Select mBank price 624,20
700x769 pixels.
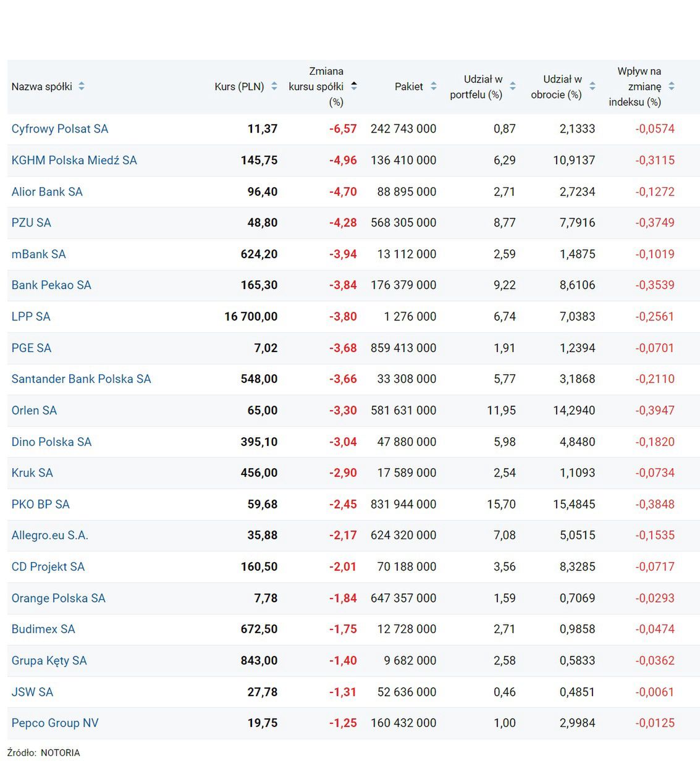point(259,254)
